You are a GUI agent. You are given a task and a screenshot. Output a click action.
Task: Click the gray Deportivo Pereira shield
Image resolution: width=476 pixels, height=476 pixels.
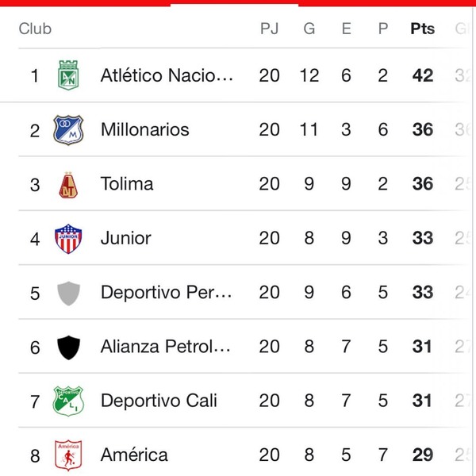tap(68, 293)
